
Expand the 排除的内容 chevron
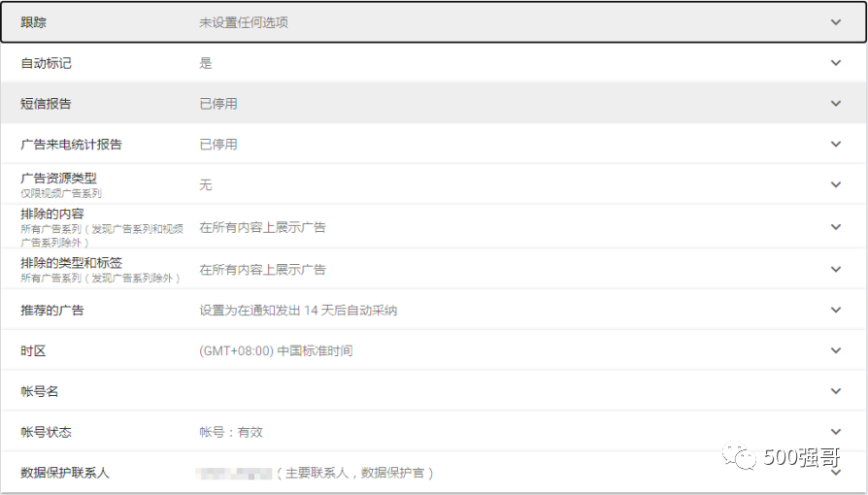click(836, 227)
